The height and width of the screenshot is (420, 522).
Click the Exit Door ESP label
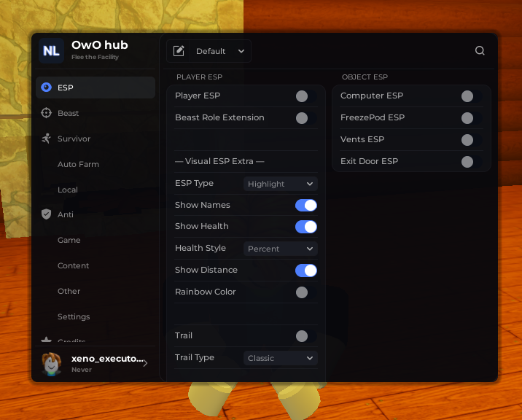click(369, 161)
